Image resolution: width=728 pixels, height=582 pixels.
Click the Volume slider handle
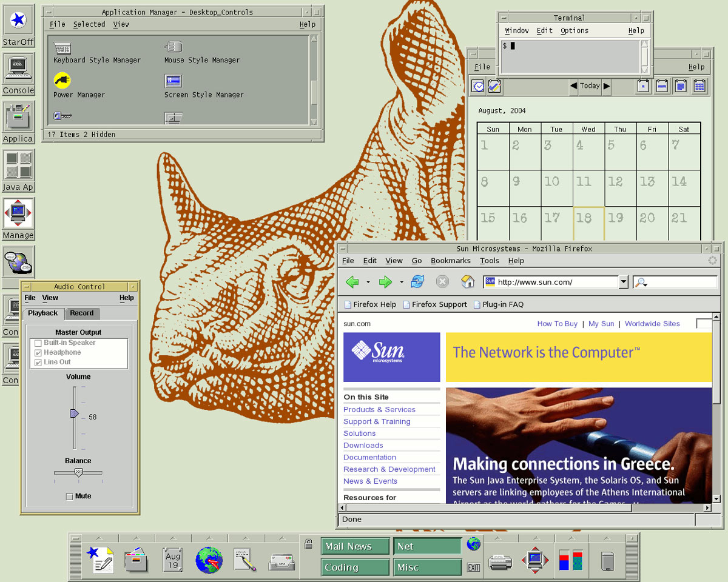coord(74,413)
